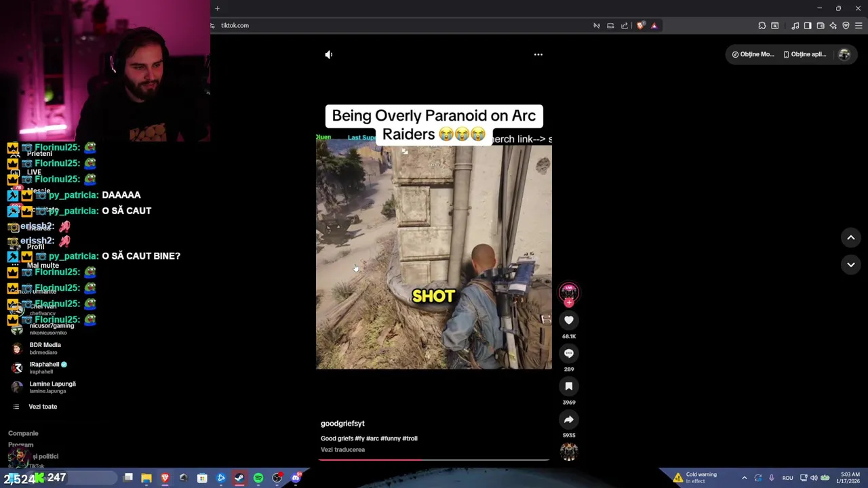Click the Brave Shields lion icon
This screenshot has width=868, height=488.
[641, 26]
